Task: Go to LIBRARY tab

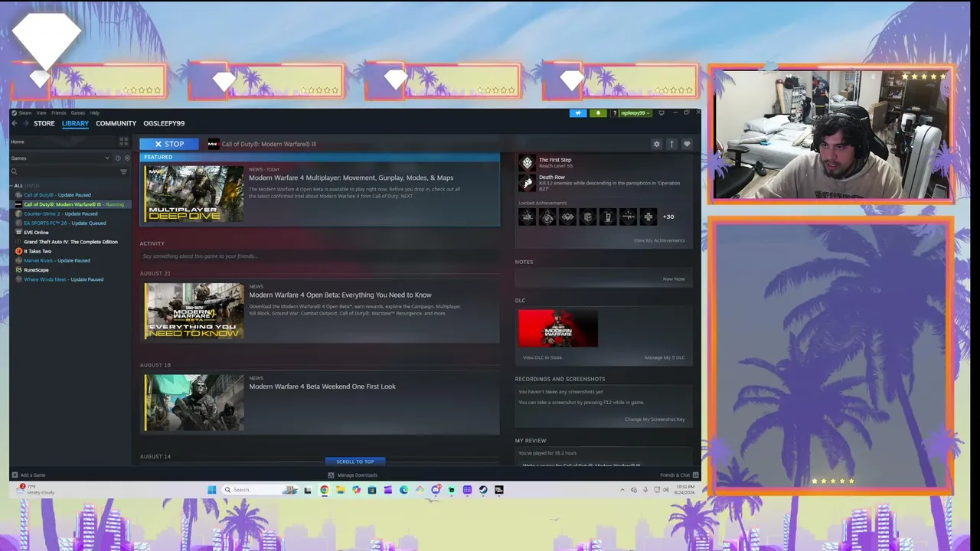Action: coord(75,123)
